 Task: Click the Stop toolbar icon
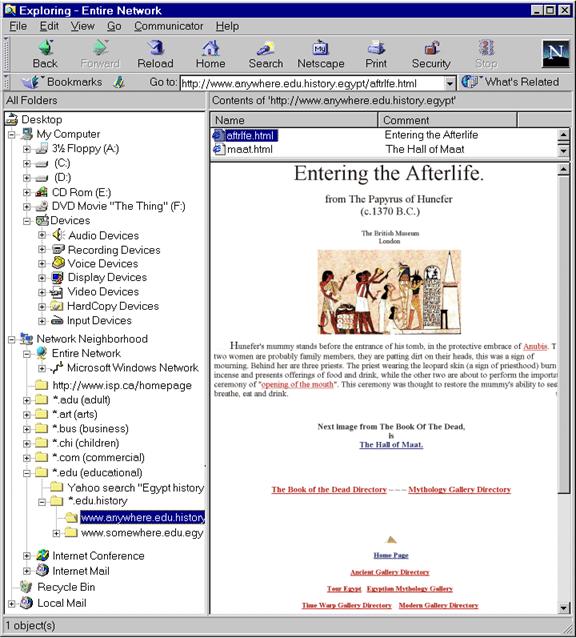486,48
